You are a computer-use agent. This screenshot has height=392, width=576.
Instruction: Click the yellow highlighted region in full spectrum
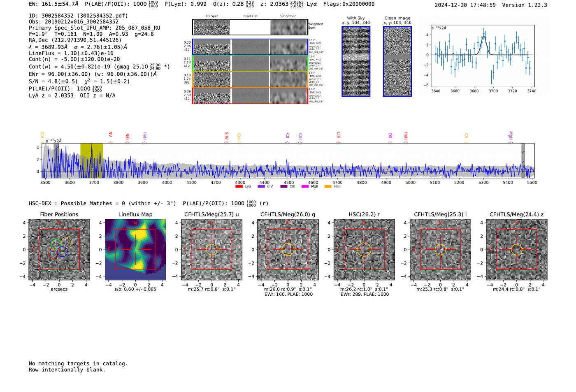click(91, 161)
